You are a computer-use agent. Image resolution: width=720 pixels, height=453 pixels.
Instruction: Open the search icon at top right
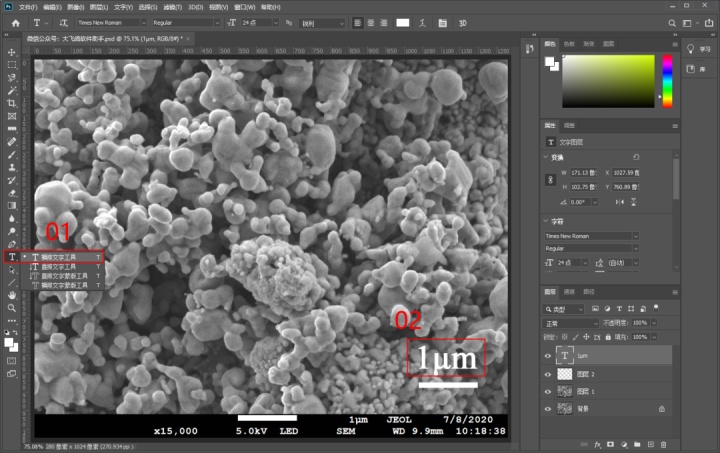pyautogui.click(x=672, y=23)
